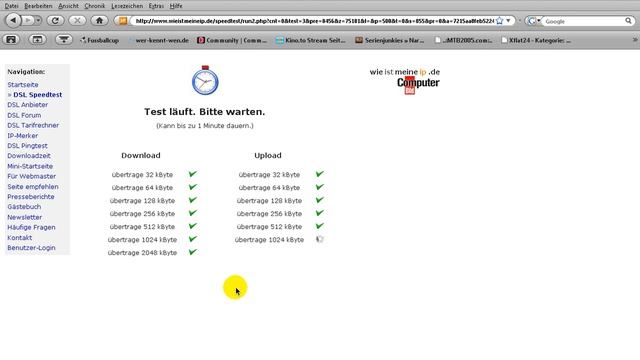Click the address bar URL text
This screenshot has height=360, width=640.
coord(314,21)
